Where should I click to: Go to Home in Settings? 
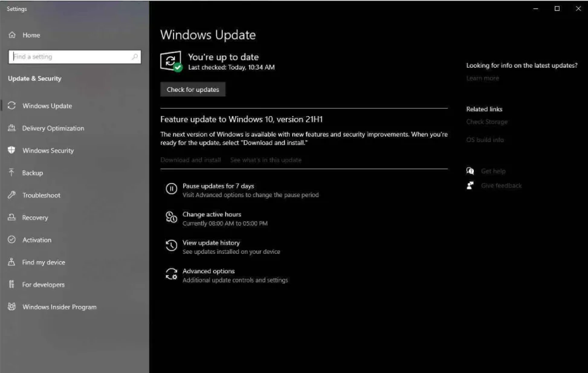(x=31, y=35)
